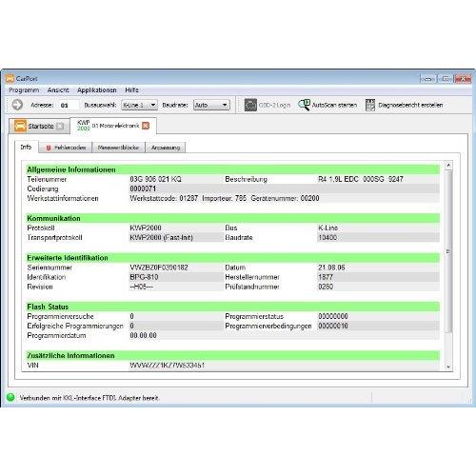476x476 pixels.
Task: Start AutoScan with the magnifier icon
Action: tap(304, 105)
